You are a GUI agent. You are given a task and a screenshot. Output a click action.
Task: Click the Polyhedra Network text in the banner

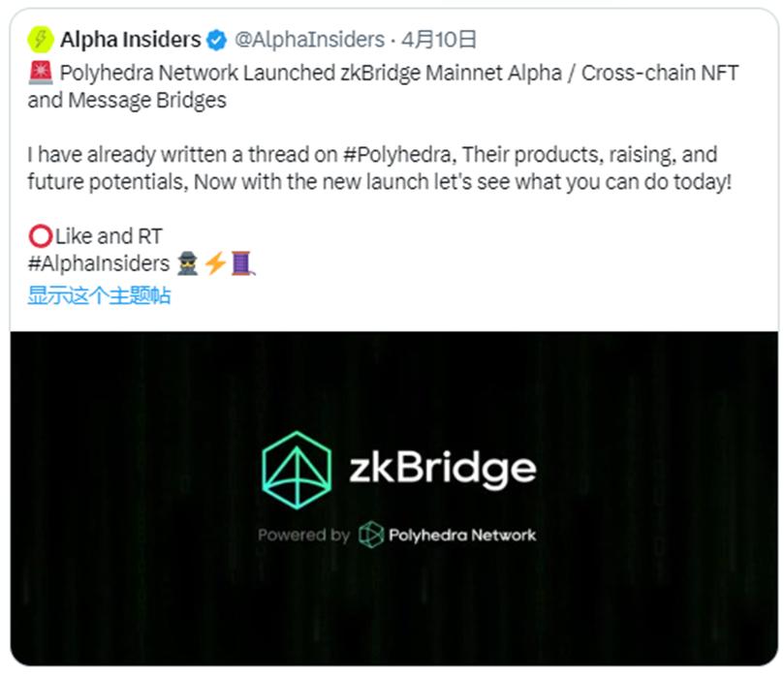click(x=462, y=535)
